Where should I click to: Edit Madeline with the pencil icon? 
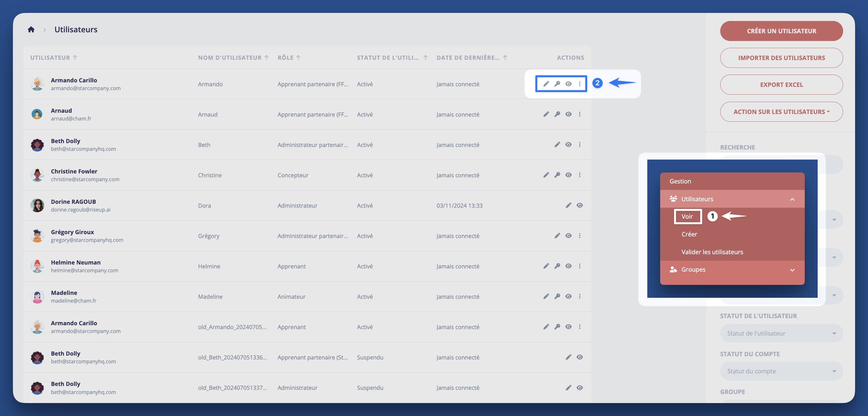tap(546, 296)
